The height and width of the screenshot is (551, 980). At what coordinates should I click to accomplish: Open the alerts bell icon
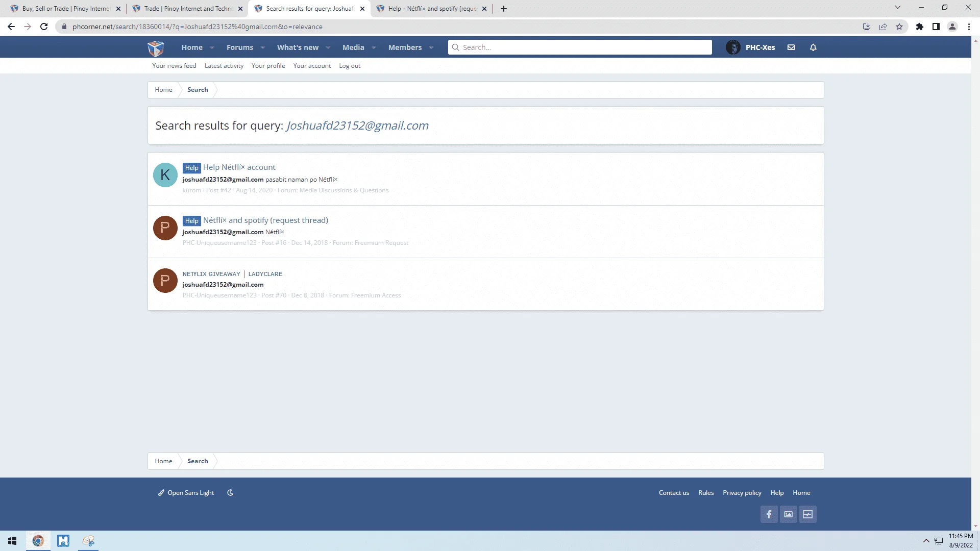pyautogui.click(x=813, y=47)
